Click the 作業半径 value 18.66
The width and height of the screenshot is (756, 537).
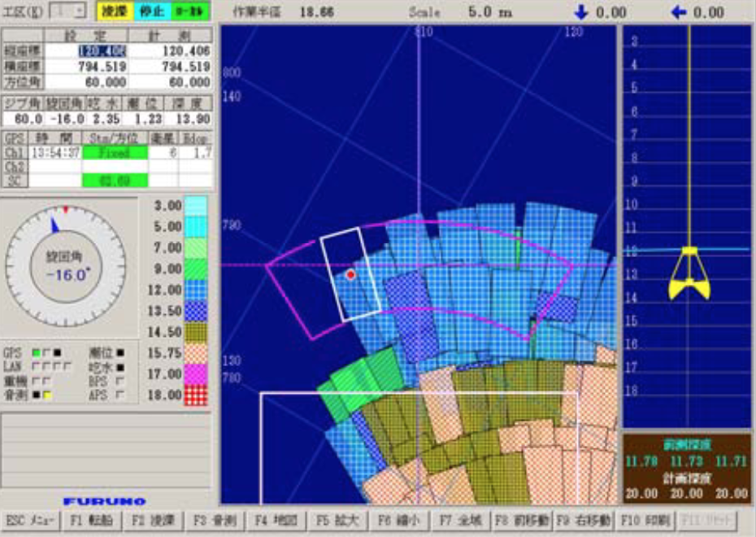[x=317, y=12]
